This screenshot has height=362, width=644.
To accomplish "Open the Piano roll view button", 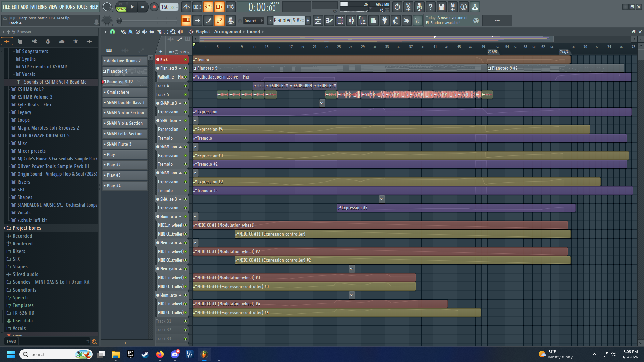I will (329, 21).
